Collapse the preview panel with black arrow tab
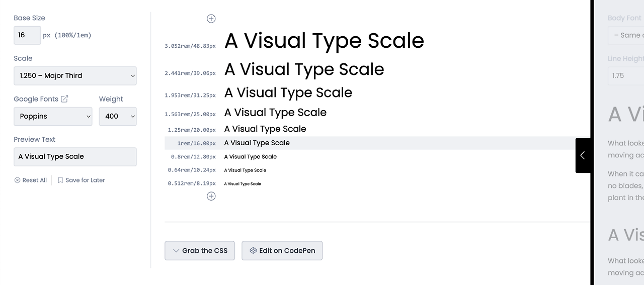The width and height of the screenshot is (644, 285). click(x=583, y=155)
